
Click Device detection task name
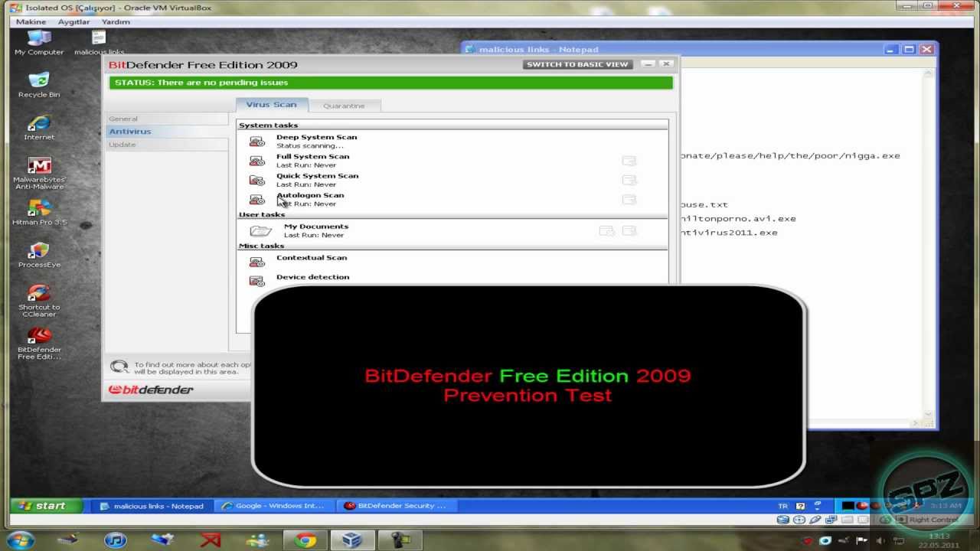click(x=312, y=277)
